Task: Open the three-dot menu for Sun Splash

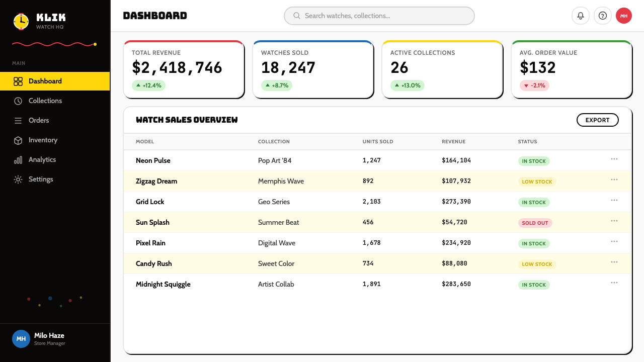Action: (x=614, y=221)
